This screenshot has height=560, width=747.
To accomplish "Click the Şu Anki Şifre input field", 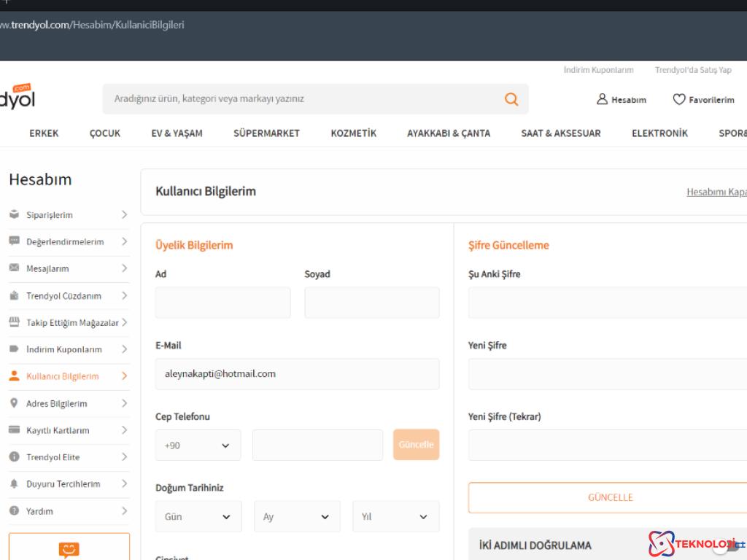I will point(607,303).
